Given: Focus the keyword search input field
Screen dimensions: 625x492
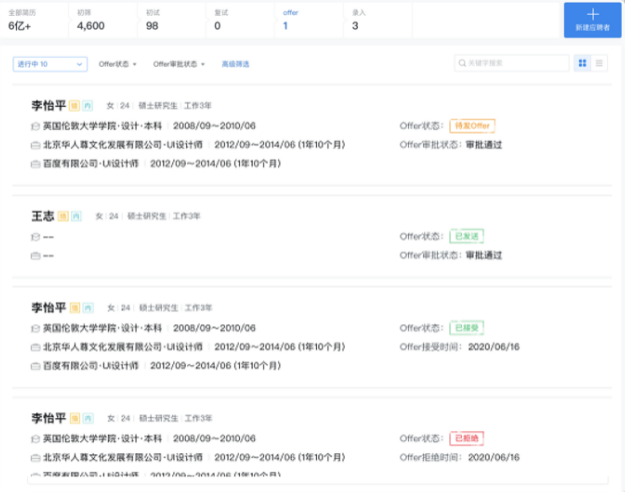Looking at the screenshot, I should click(x=510, y=63).
